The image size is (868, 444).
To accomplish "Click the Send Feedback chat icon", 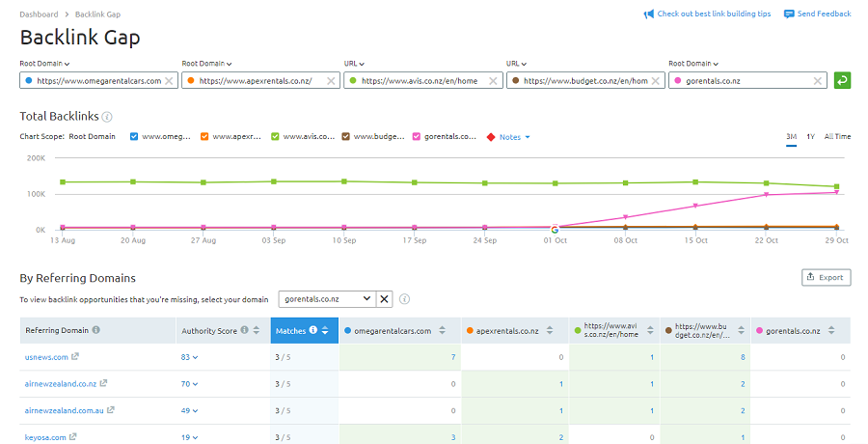I will (789, 14).
